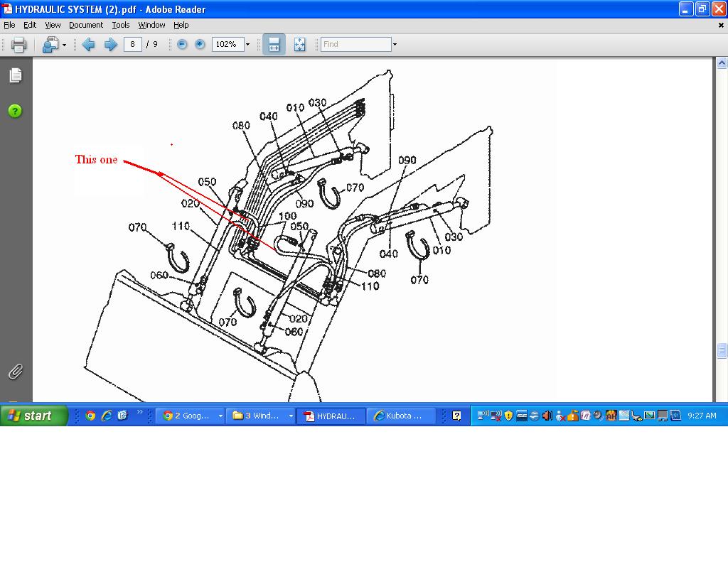728x579 pixels.
Task: Switch to the Kubota taskbar window
Action: coord(401,416)
